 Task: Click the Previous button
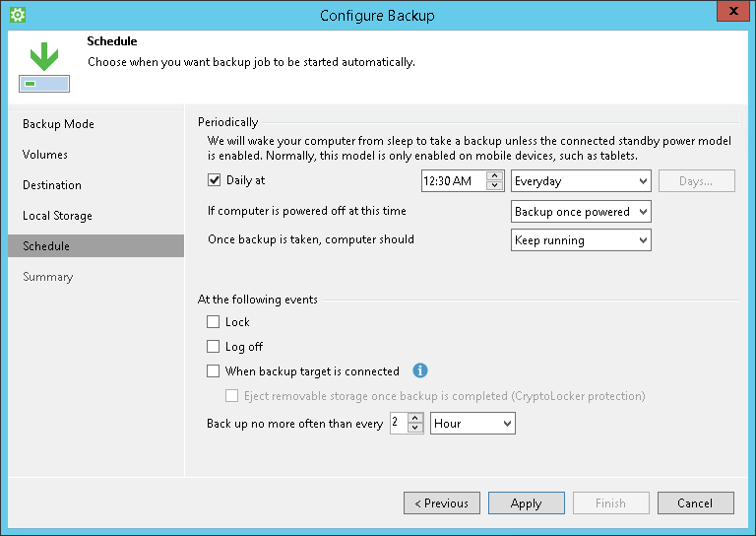coord(441,503)
